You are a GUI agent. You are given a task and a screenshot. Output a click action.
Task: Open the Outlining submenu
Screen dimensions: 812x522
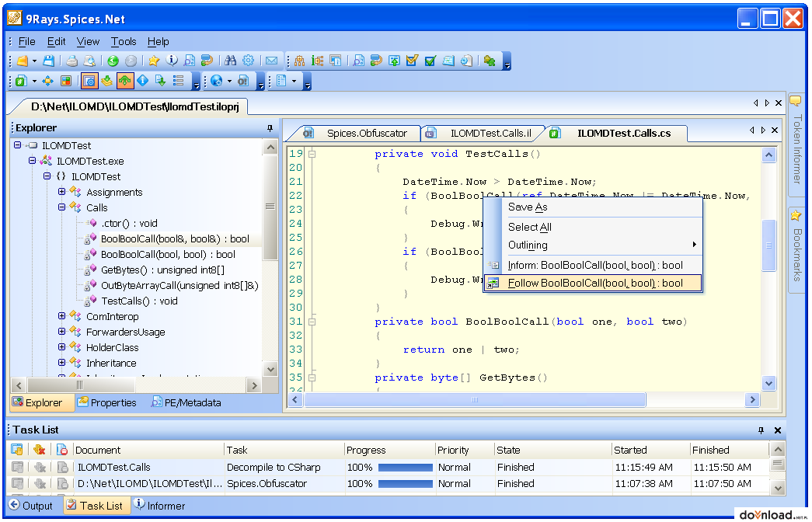(x=593, y=245)
